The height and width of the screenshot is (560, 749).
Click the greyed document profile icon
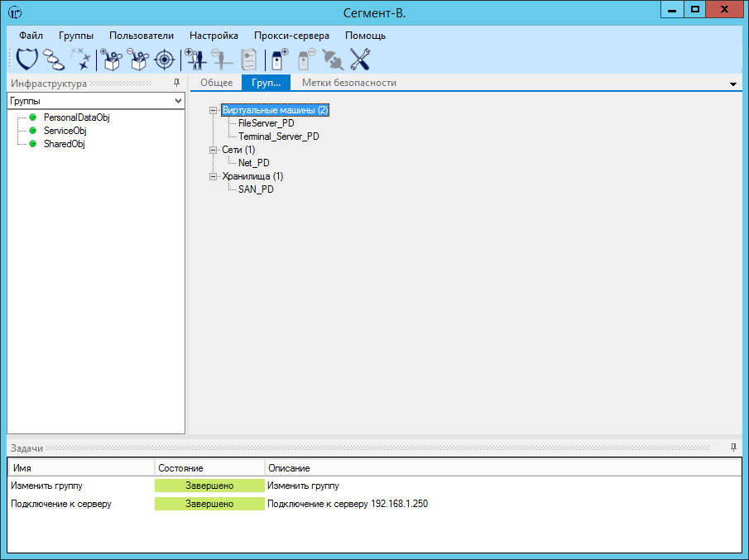[248, 60]
